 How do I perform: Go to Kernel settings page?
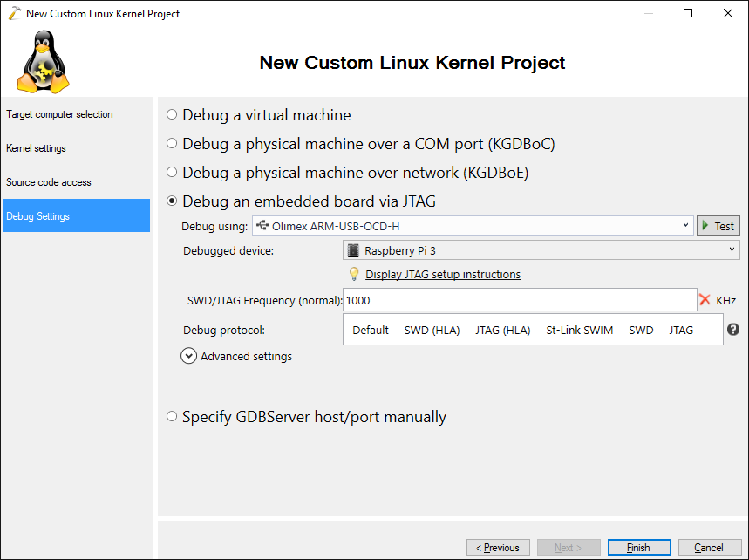(x=36, y=148)
